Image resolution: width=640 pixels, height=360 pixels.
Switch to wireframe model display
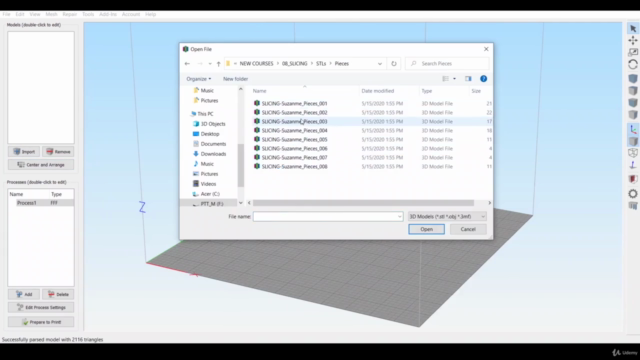tap(633, 153)
